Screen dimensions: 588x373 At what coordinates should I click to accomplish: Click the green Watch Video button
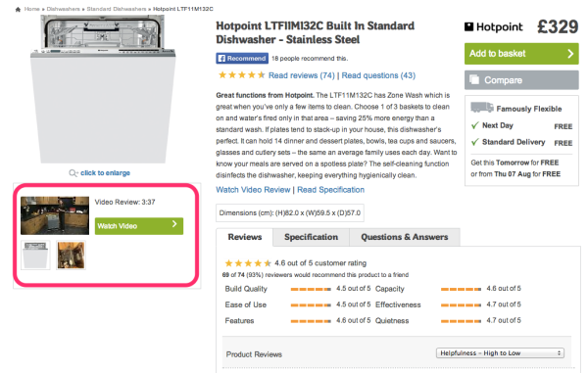(139, 226)
